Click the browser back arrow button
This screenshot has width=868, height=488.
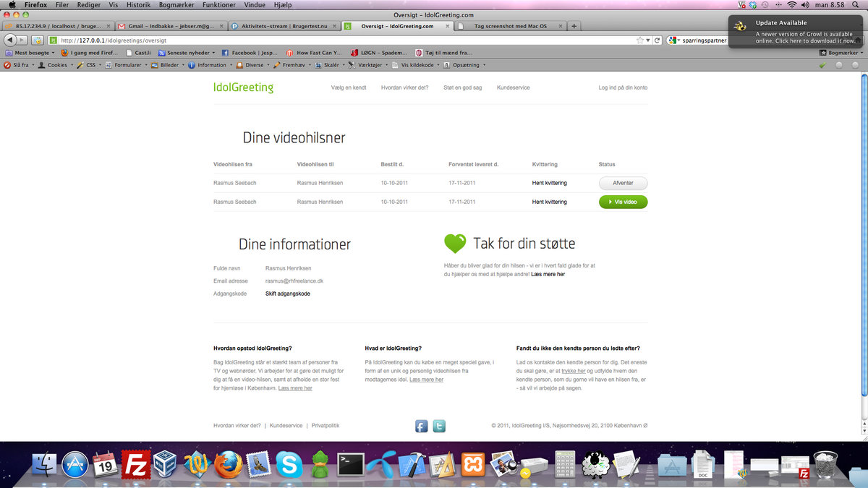(9, 40)
